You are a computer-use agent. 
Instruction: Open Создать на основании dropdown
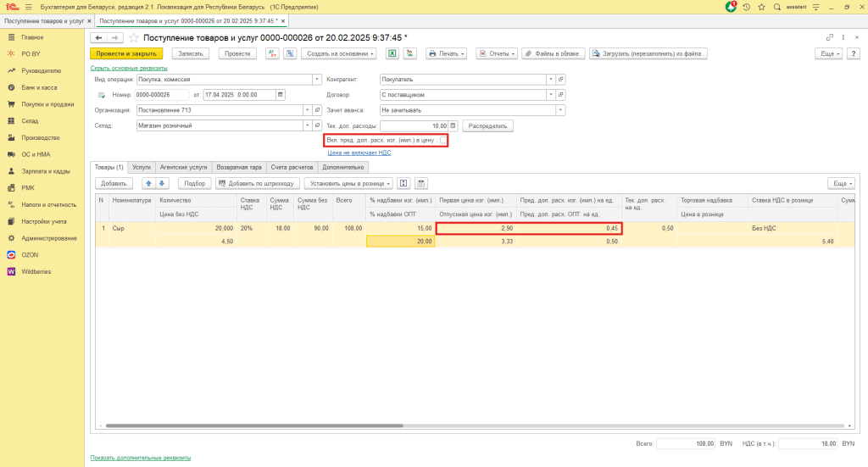pyautogui.click(x=340, y=53)
